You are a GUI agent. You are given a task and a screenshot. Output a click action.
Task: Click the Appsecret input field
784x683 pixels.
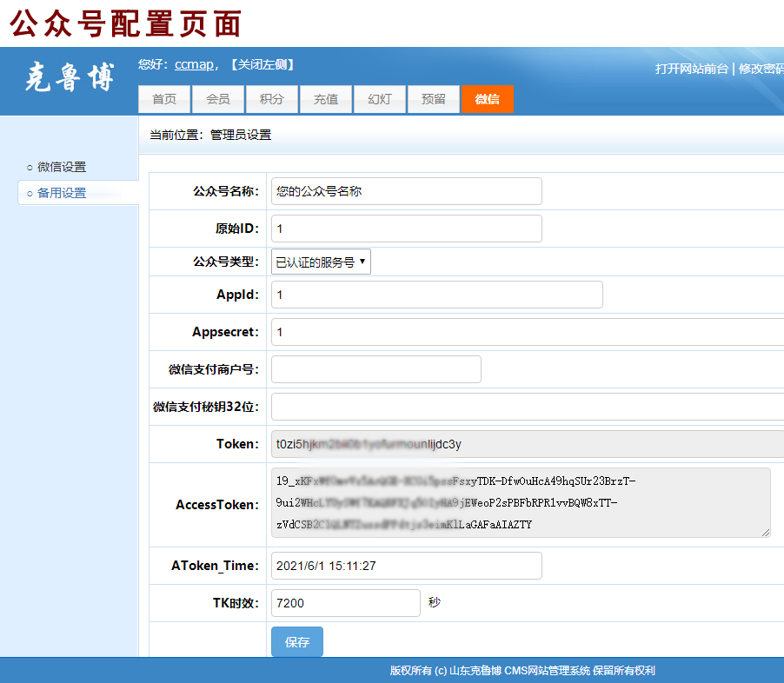[527, 332]
